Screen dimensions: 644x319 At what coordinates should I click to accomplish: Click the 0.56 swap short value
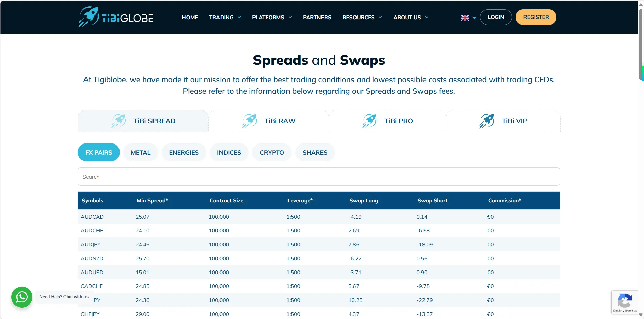[422, 258]
